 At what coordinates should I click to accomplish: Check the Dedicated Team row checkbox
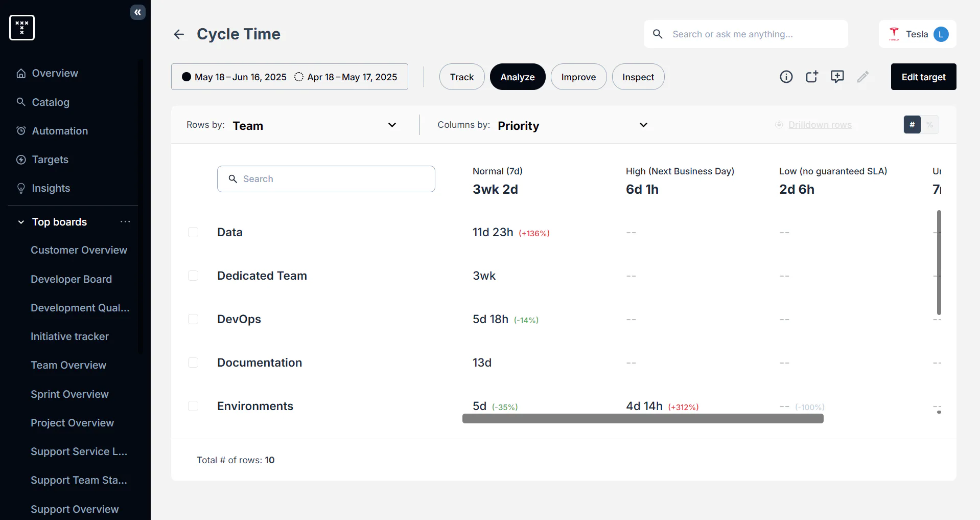coord(193,276)
